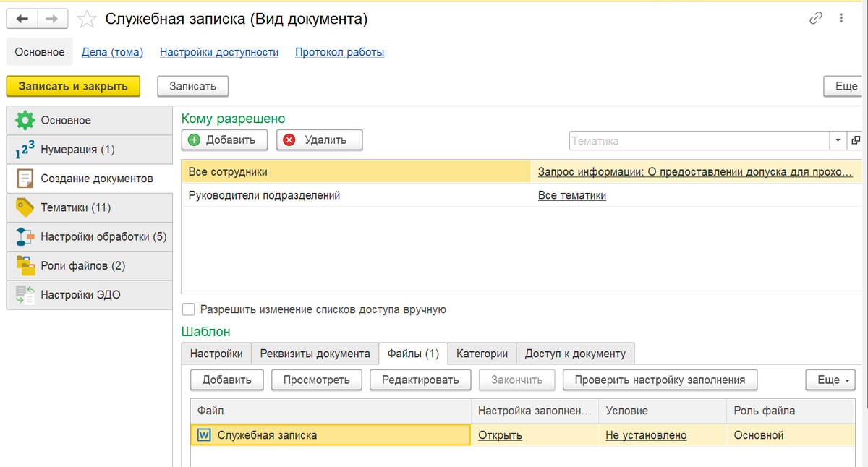Select the Файлы (1) tab
868x467 pixels.
point(413,354)
